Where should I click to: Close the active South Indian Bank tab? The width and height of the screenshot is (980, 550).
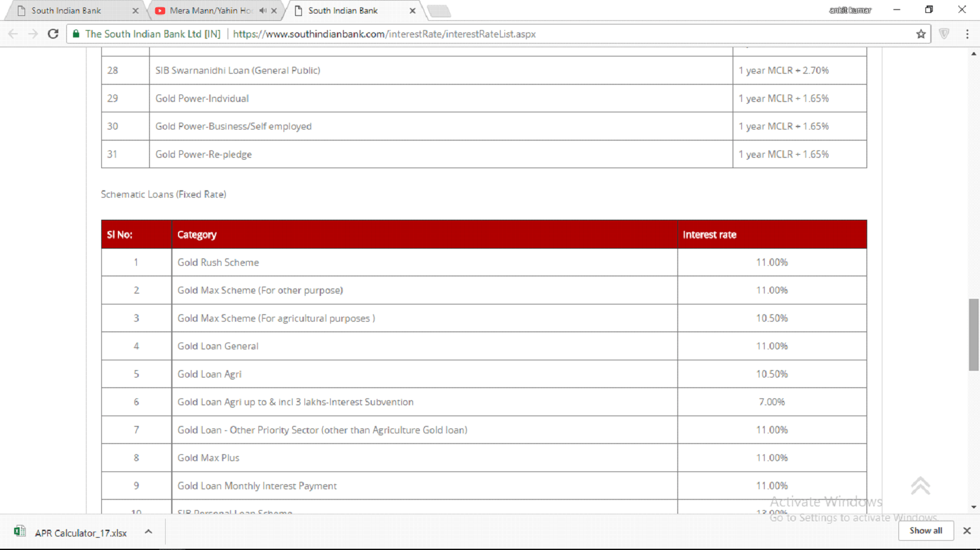(412, 10)
